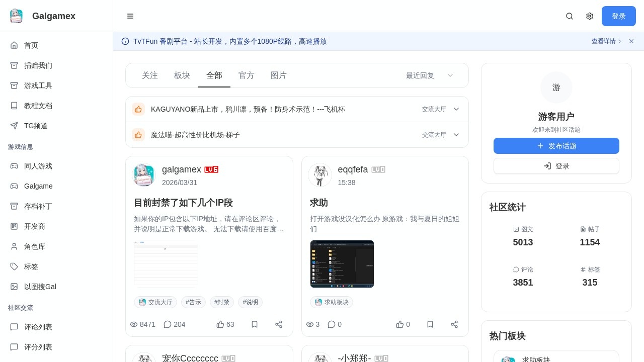Viewport: 644px width, 362px height.
Task: Open the 最近回复 sort dropdown
Action: (x=430, y=75)
